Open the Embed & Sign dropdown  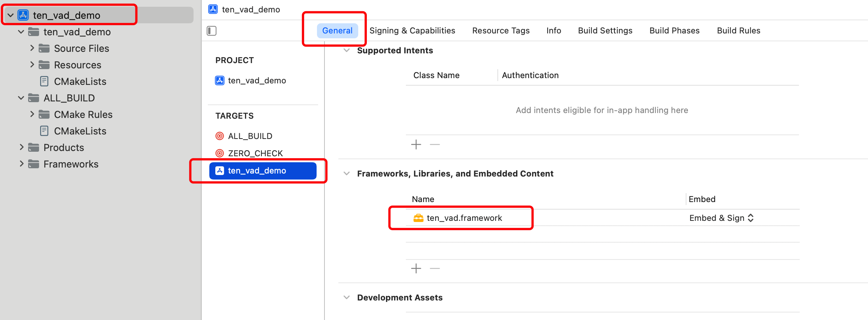(721, 218)
